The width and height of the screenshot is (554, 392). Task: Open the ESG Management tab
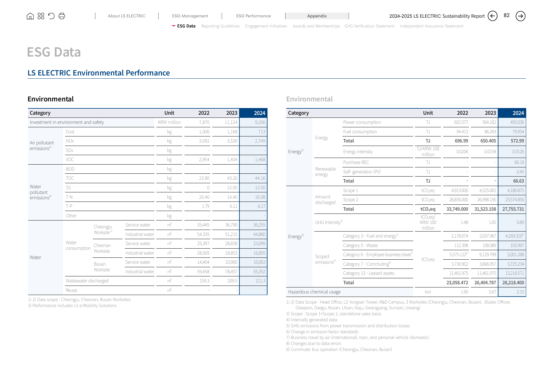[x=190, y=16]
